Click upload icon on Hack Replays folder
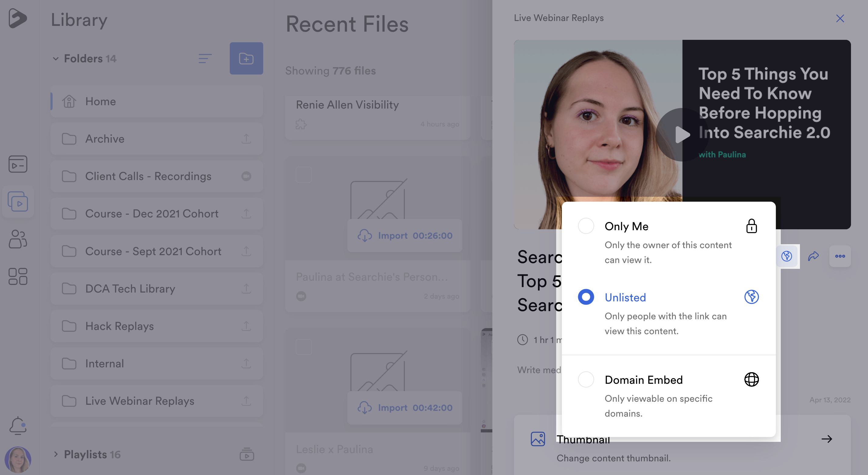868x475 pixels. coord(246,326)
